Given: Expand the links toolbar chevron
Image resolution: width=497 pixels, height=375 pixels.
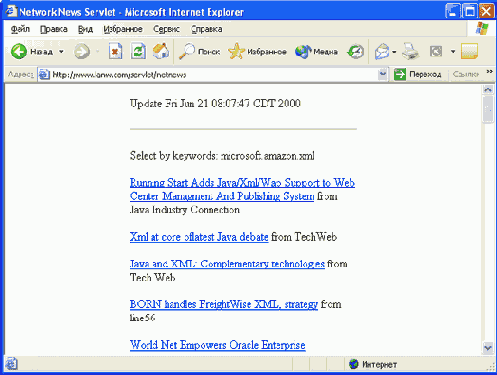Looking at the screenshot, I should click(x=489, y=72).
